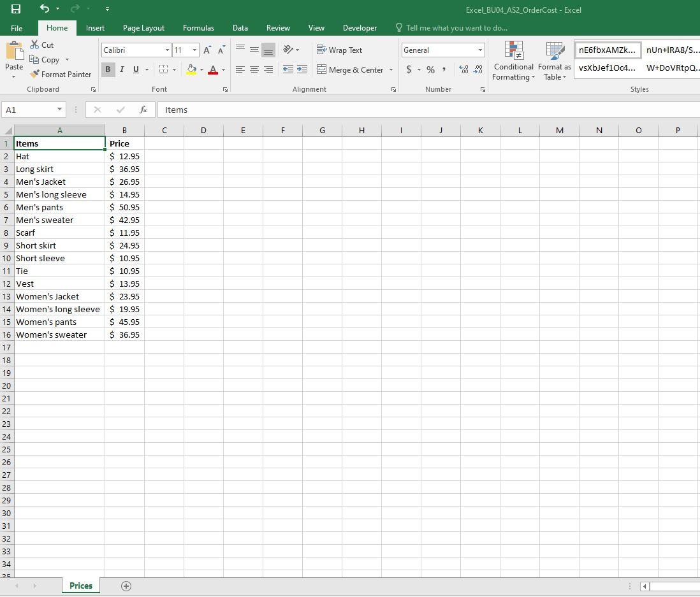Expand the Fill Color dropdown arrow

(201, 69)
